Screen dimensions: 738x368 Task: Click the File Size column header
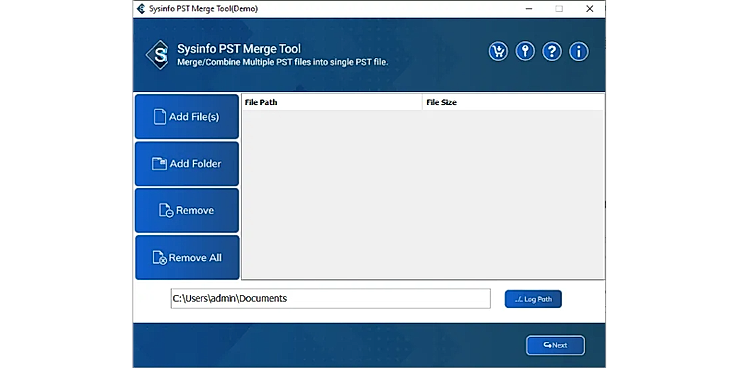point(513,102)
